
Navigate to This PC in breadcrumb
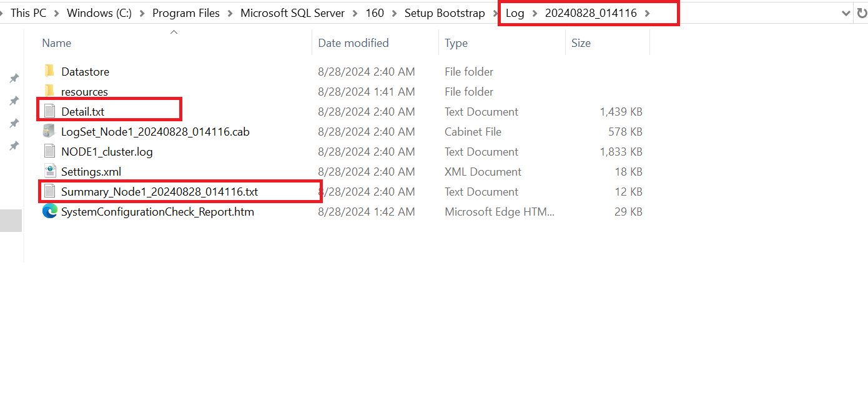point(27,12)
